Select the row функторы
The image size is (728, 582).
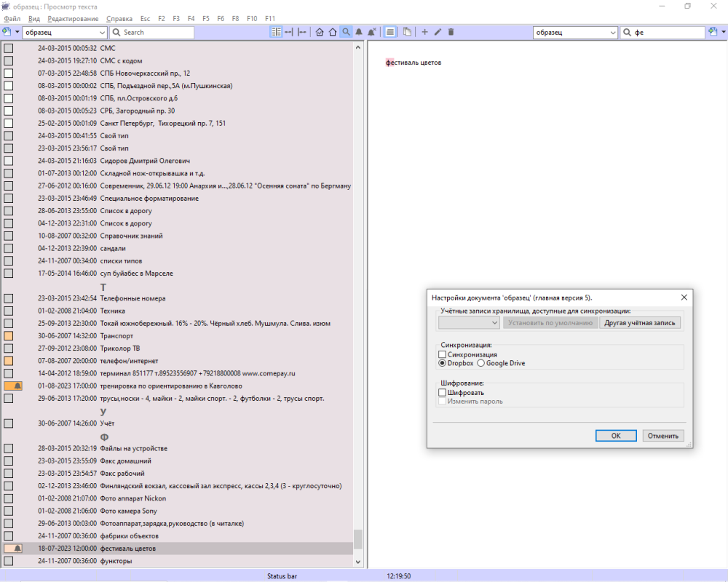(x=178, y=561)
